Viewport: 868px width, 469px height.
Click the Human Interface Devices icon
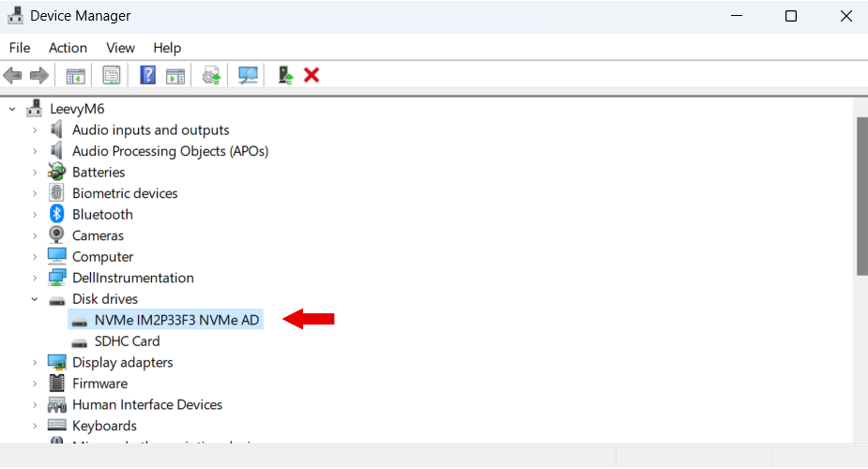pyautogui.click(x=56, y=405)
